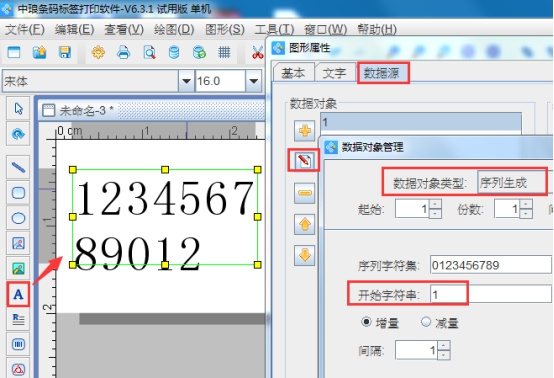Choose the barcode tool in sidebar

(x=18, y=344)
